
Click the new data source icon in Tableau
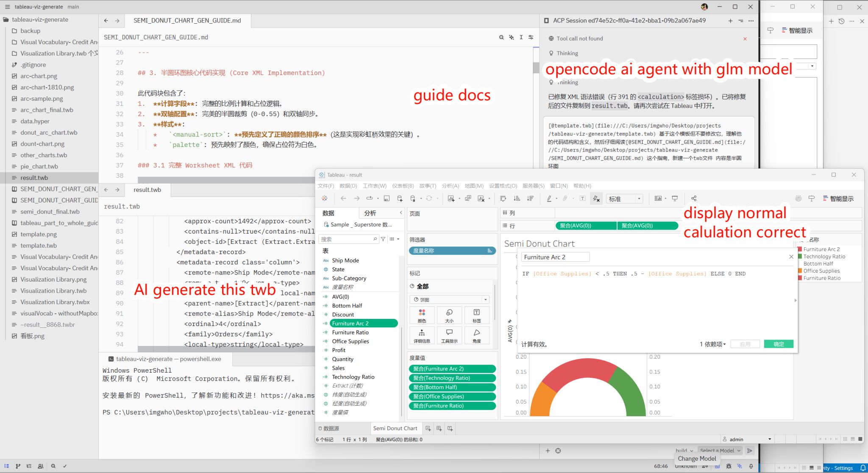(x=400, y=198)
